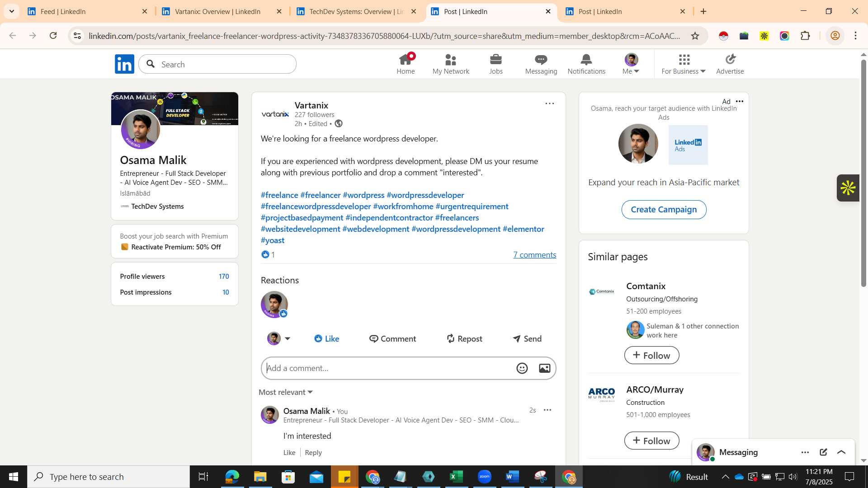Expand the For Business menu
868x488 pixels.
(684, 64)
